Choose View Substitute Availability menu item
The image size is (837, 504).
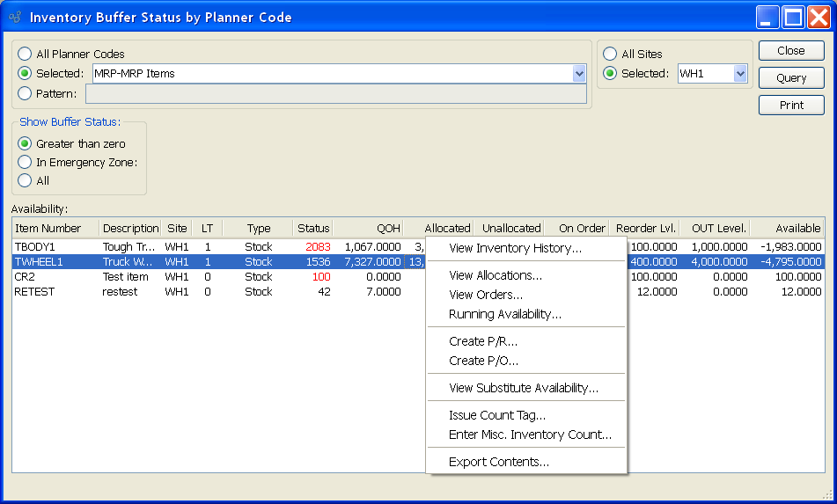click(x=525, y=388)
